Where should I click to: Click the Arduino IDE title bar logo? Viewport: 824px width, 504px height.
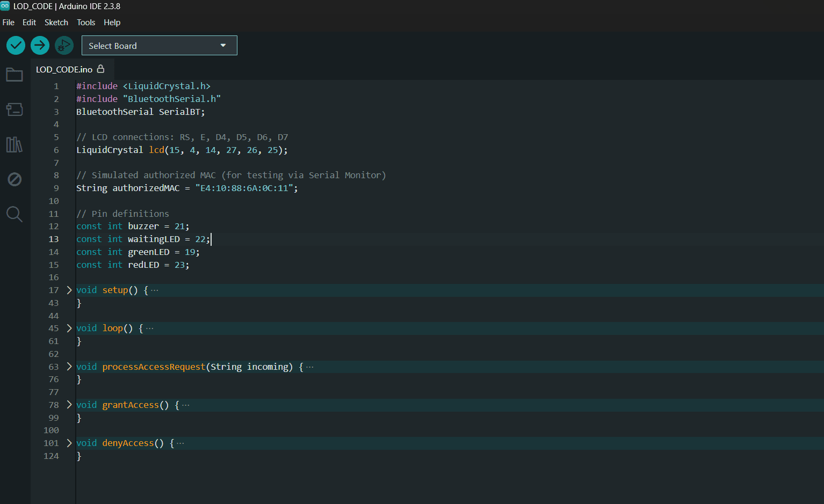coord(5,6)
